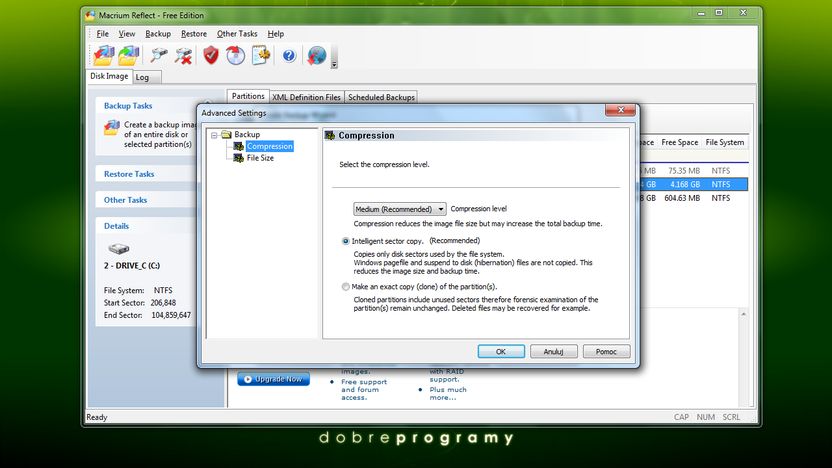Click the notepad with gear settings icon
The width and height of the screenshot is (832, 468).
coord(261,55)
